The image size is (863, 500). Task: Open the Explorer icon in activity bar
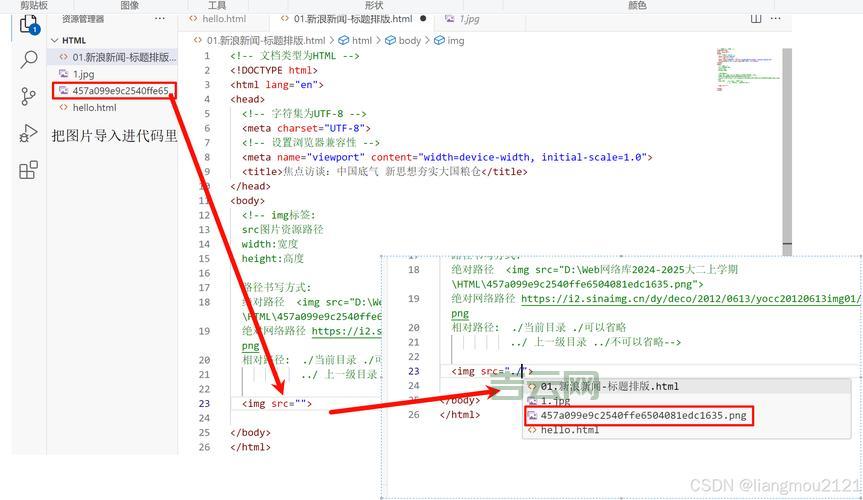click(x=28, y=23)
